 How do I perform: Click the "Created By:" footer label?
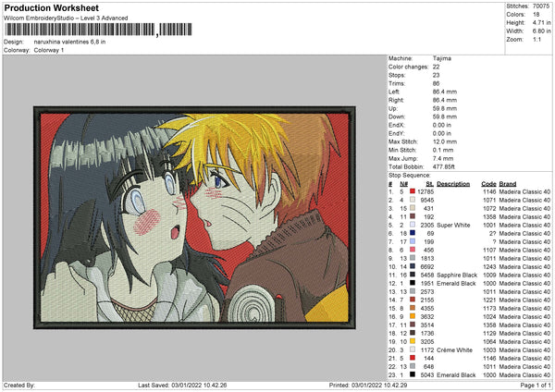click(19, 386)
